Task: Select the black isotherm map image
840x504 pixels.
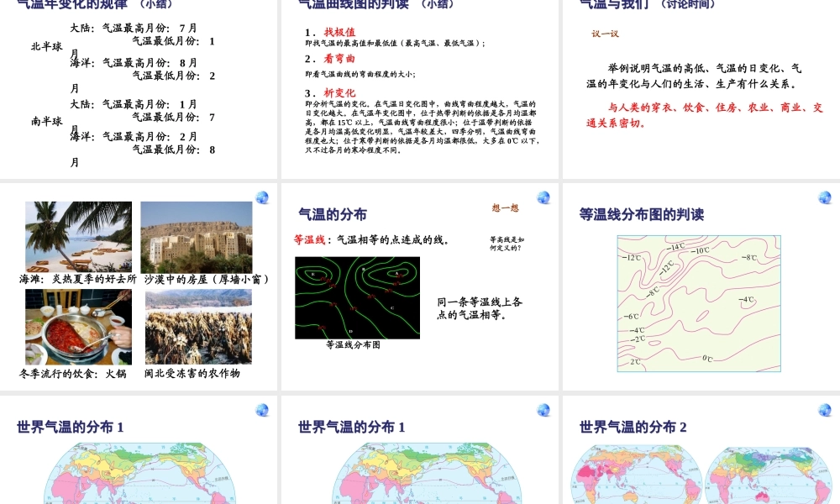Action: pos(357,298)
